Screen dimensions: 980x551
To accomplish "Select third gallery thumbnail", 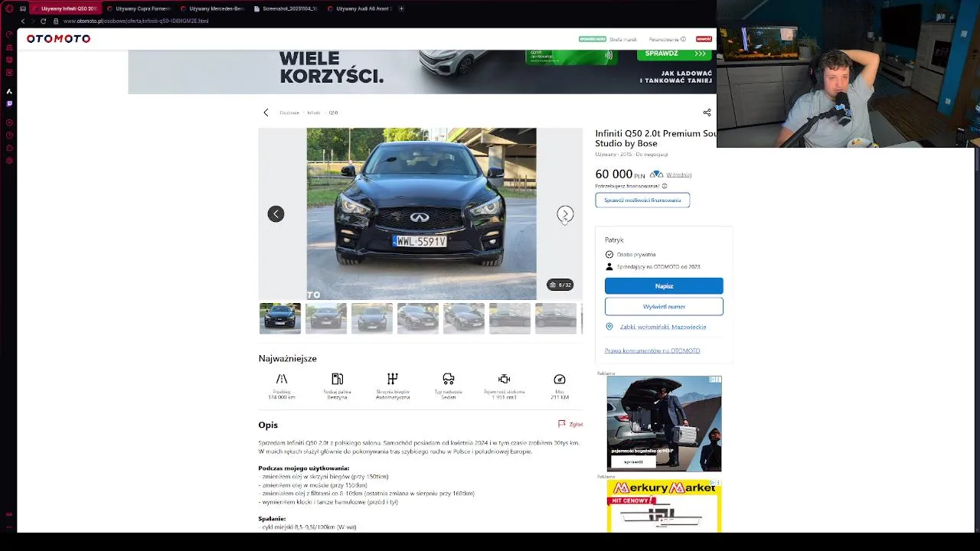I will (x=372, y=318).
